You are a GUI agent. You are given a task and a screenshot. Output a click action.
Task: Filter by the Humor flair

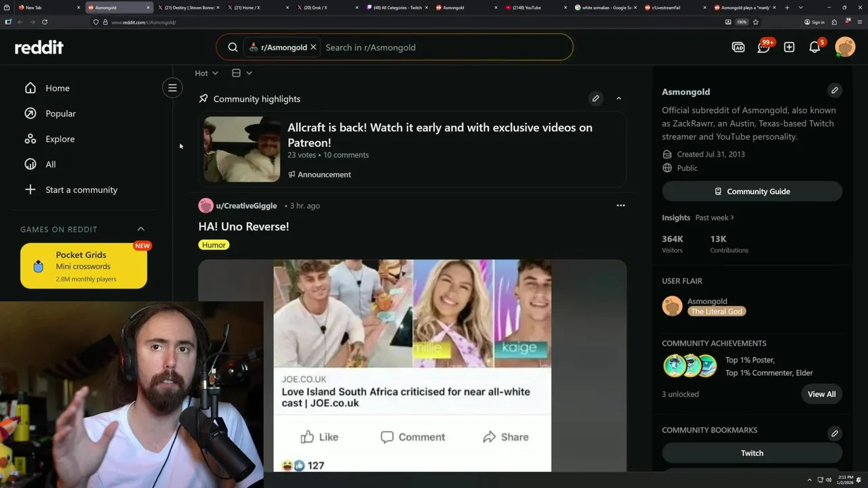(x=214, y=245)
